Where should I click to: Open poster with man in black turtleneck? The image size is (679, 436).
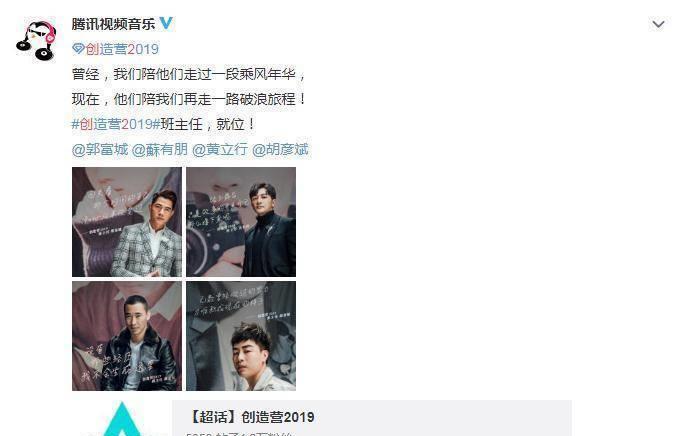pos(241,222)
